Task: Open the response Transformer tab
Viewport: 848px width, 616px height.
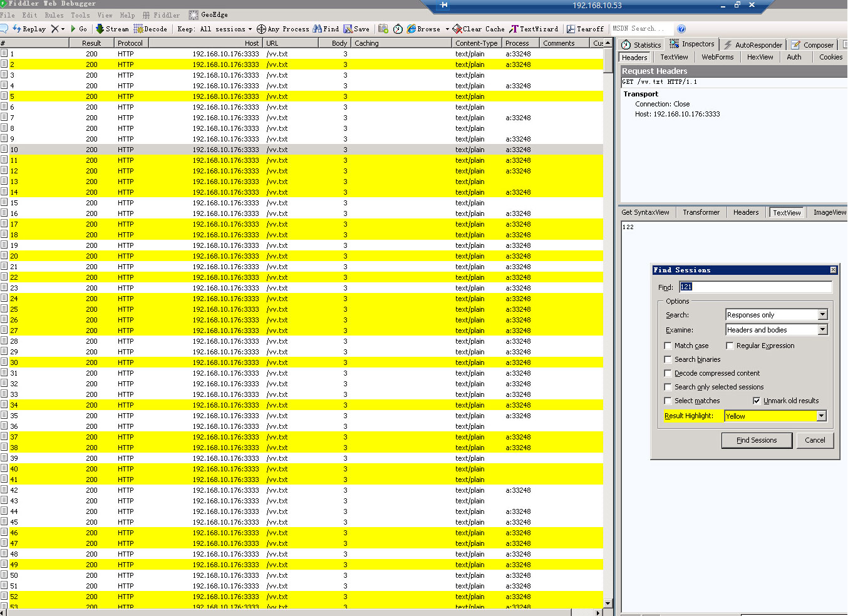Action: tap(701, 212)
